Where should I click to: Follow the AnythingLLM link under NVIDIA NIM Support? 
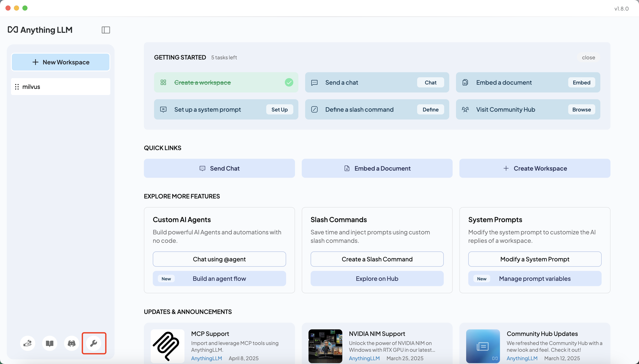[364, 358]
